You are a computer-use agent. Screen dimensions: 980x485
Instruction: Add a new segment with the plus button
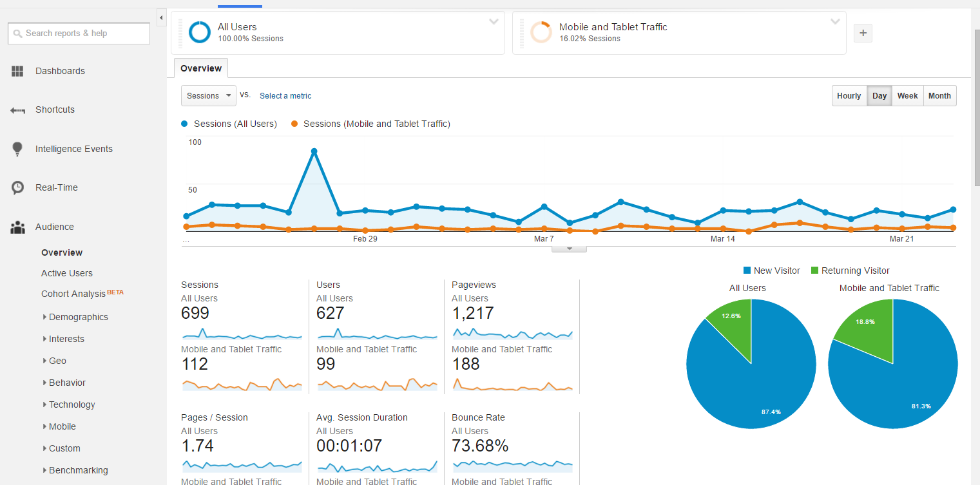(x=863, y=33)
